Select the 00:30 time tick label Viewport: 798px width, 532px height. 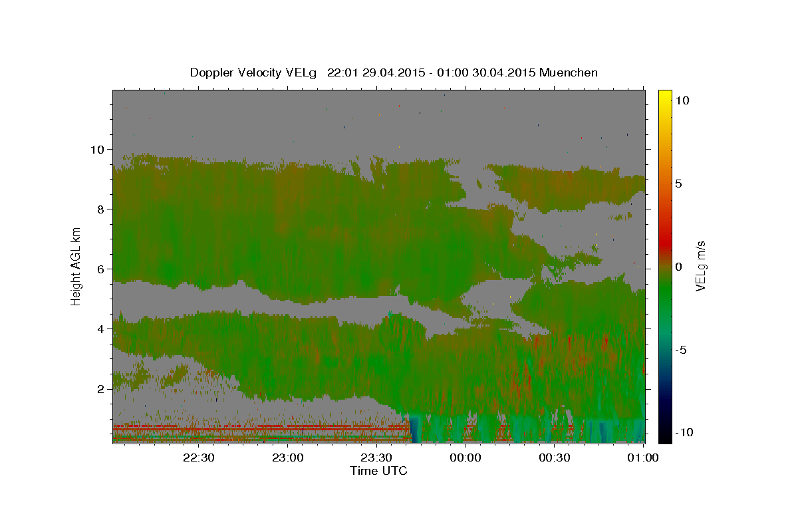pos(554,458)
